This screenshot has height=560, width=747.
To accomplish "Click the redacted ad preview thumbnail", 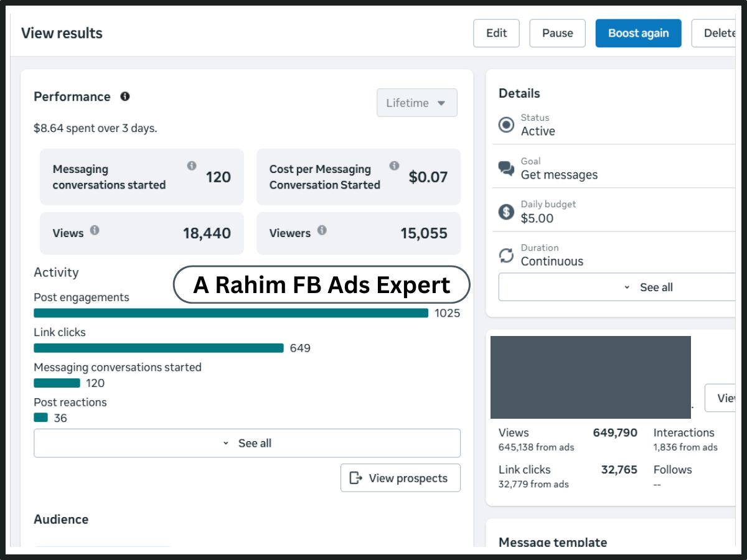I will [x=591, y=377].
